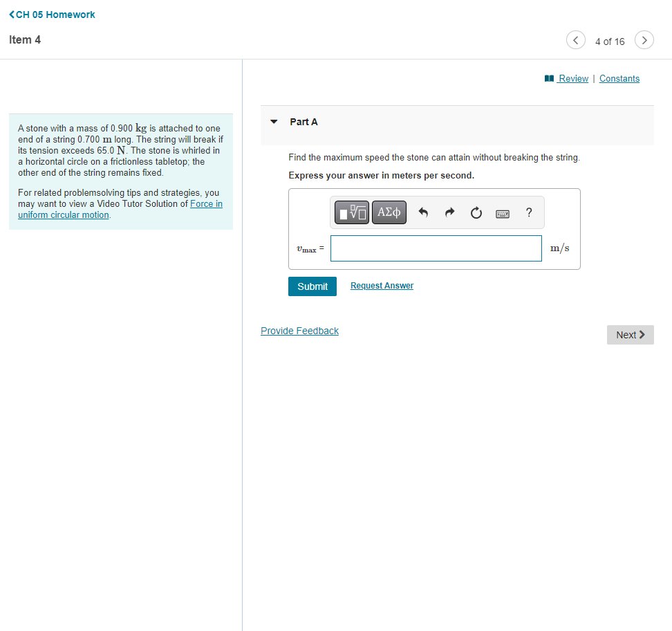Image resolution: width=672 pixels, height=631 pixels.
Task: Go to the next item arrow
Action: click(644, 40)
